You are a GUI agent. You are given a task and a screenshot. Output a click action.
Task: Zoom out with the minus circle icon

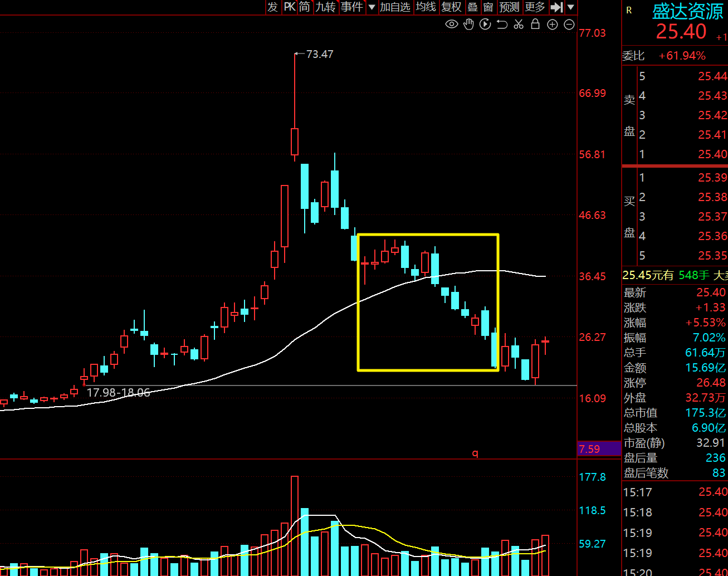coord(569,24)
